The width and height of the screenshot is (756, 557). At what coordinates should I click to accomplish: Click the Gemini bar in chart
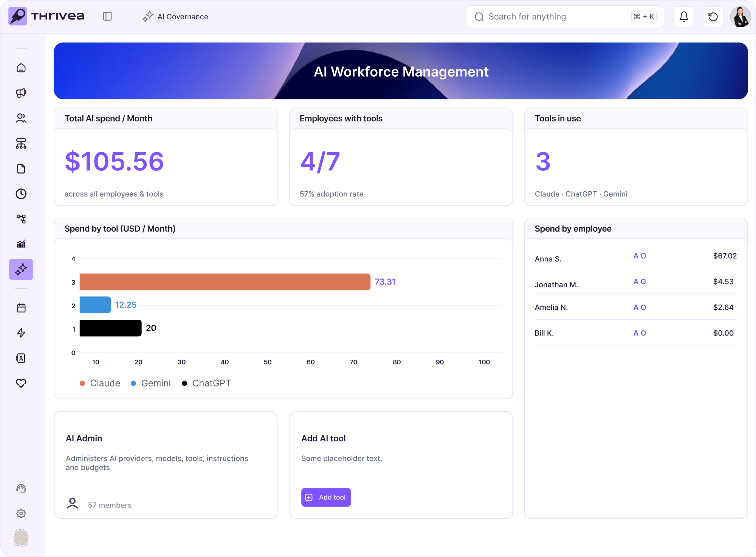coord(95,305)
